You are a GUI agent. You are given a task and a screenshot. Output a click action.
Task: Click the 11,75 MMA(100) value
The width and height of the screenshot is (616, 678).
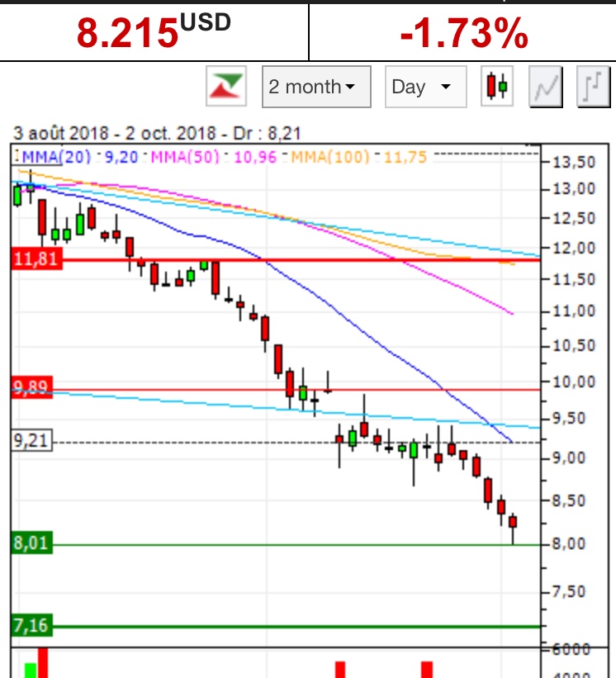(405, 157)
